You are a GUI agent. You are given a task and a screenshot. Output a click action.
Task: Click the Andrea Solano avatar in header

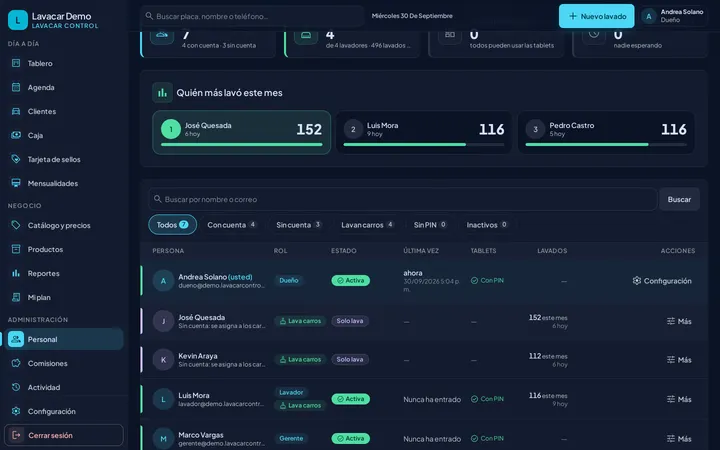coord(649,17)
